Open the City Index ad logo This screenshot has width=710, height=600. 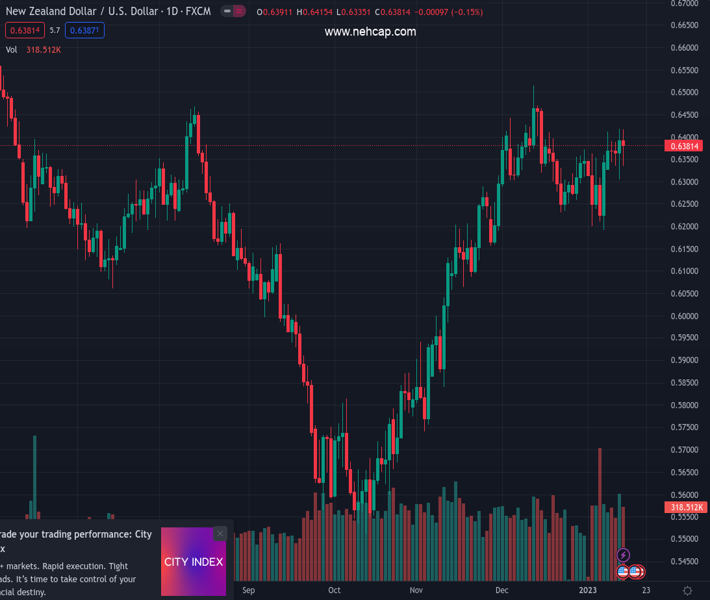pos(194,562)
